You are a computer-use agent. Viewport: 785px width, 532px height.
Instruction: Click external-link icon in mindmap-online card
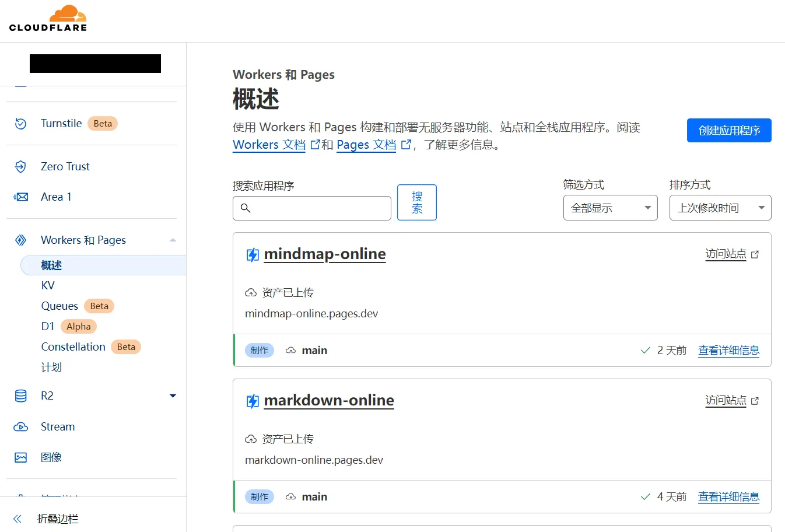click(x=755, y=255)
